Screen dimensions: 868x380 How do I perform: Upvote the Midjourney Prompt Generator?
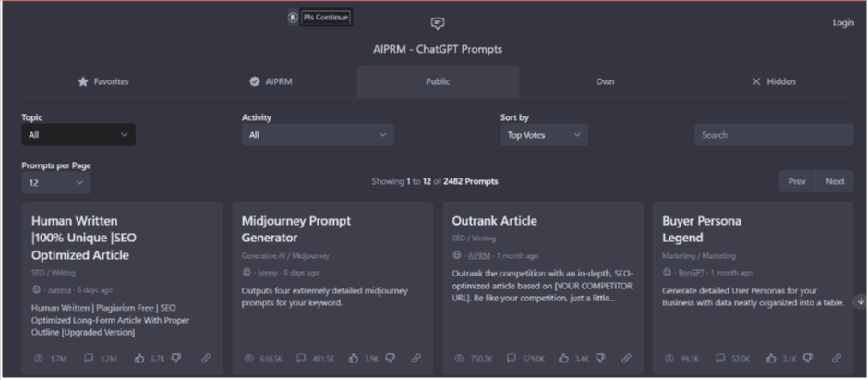tap(353, 359)
